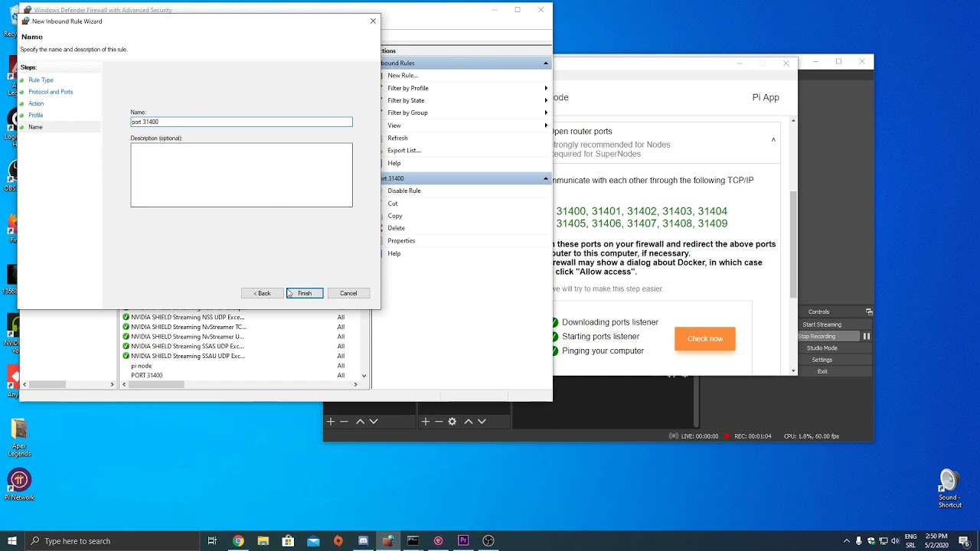
Task: Go to Profile wizard step
Action: click(x=36, y=116)
